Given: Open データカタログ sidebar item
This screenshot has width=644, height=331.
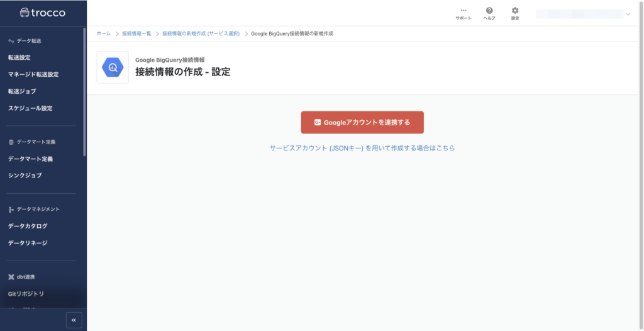Looking at the screenshot, I should [x=28, y=226].
